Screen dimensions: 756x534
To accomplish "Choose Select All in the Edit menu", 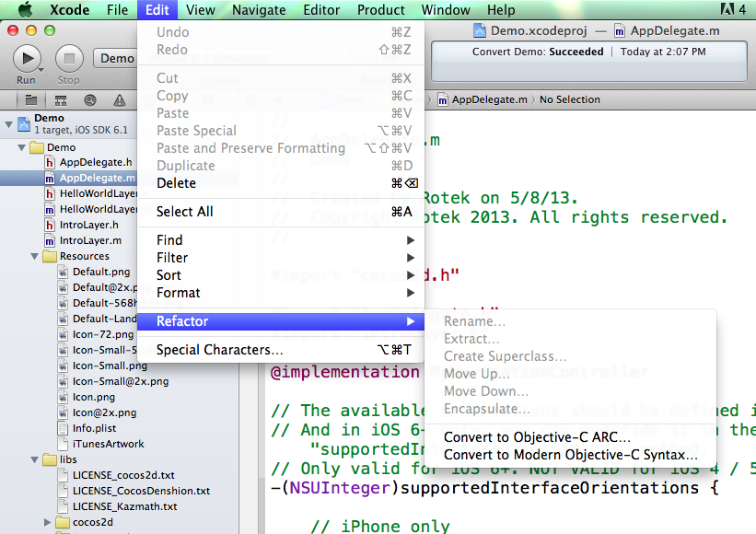I will pyautogui.click(x=281, y=212).
